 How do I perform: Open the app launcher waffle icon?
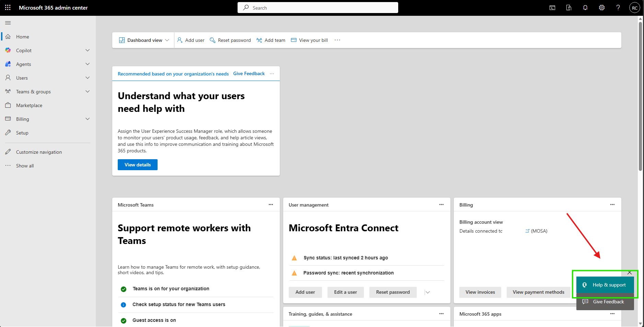click(x=8, y=8)
